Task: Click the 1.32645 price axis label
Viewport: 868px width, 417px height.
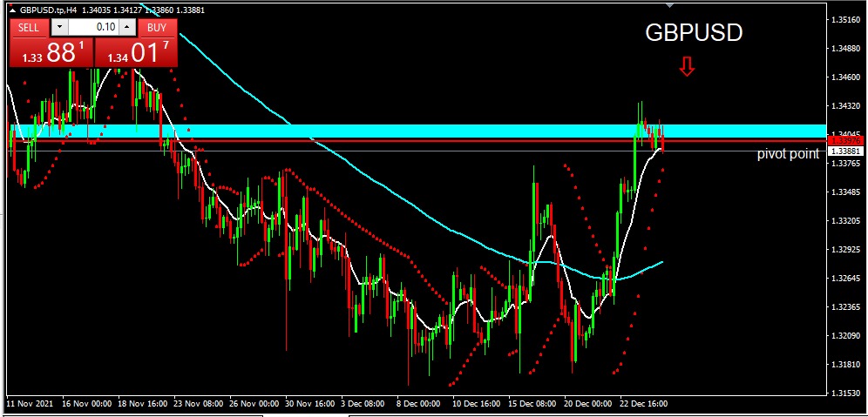Action: tap(844, 279)
